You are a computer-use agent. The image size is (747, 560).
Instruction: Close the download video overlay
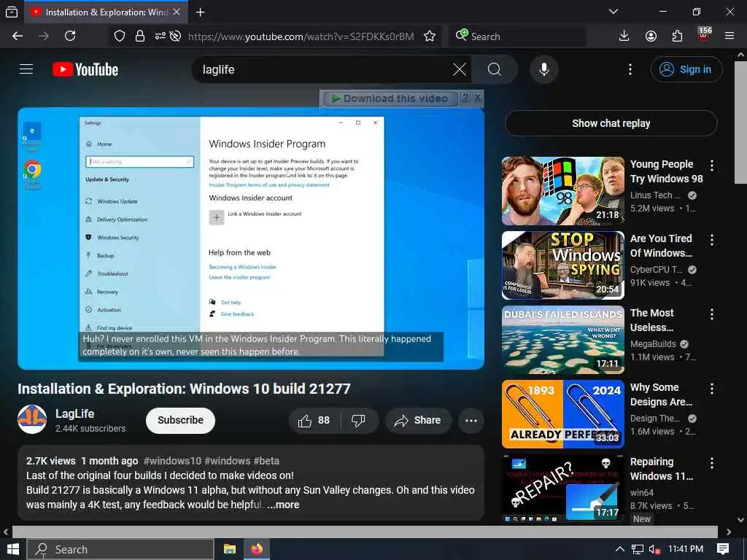[477, 98]
